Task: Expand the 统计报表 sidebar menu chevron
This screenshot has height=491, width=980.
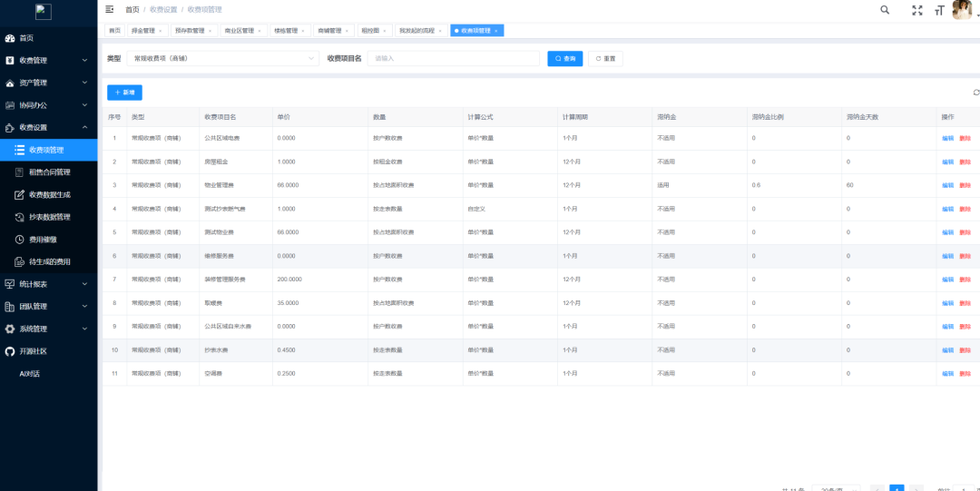Action: 85,284
